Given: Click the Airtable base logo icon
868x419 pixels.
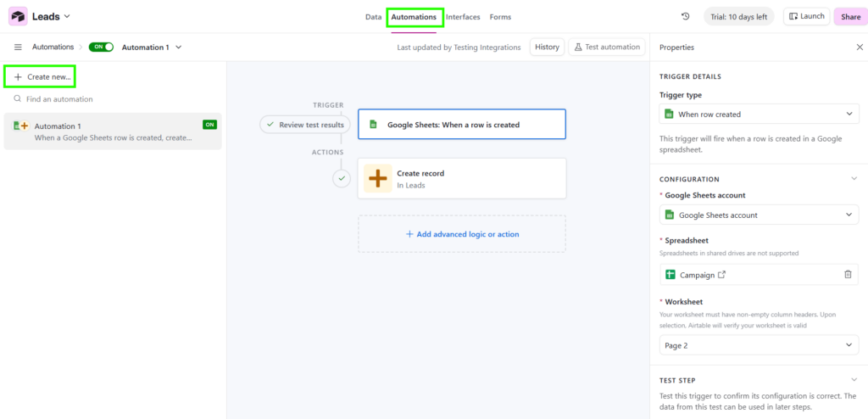Looking at the screenshot, I should pyautogui.click(x=18, y=16).
